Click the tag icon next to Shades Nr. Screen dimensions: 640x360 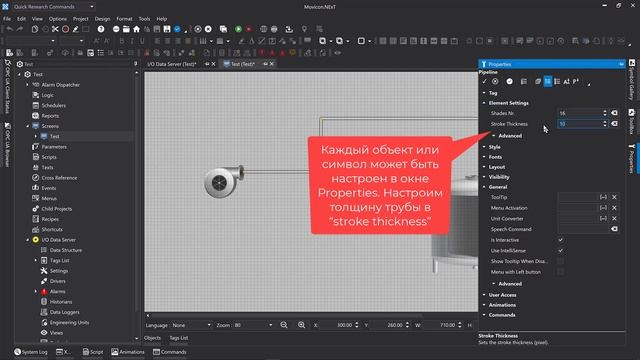click(614, 113)
